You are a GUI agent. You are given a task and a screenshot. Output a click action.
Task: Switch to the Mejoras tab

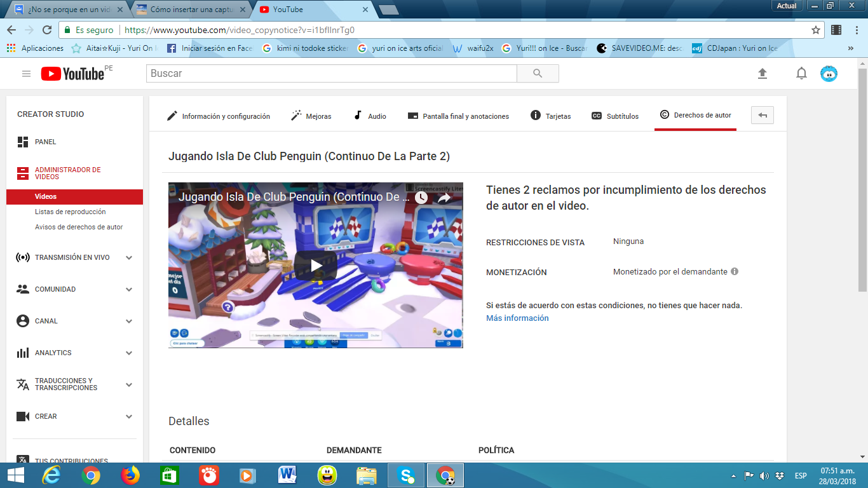311,116
